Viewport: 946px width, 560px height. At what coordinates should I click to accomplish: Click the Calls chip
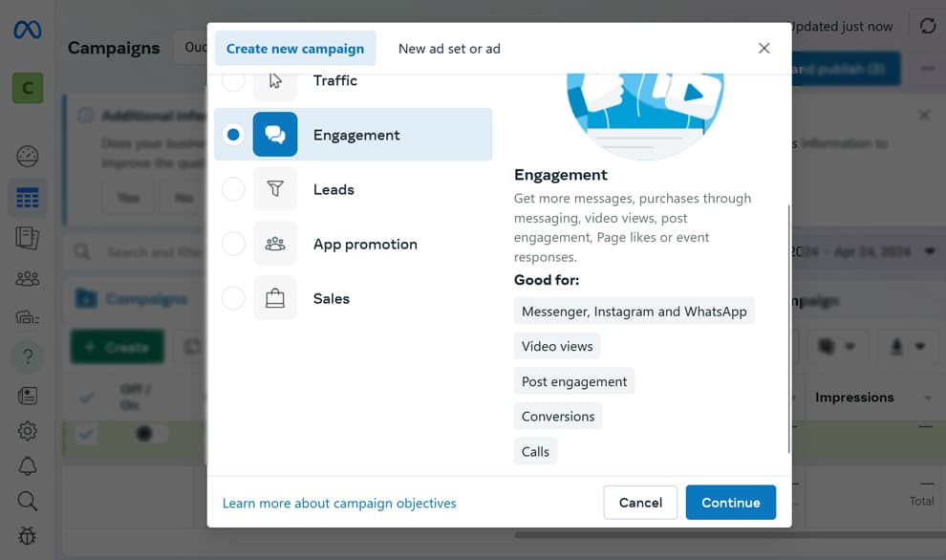point(535,451)
